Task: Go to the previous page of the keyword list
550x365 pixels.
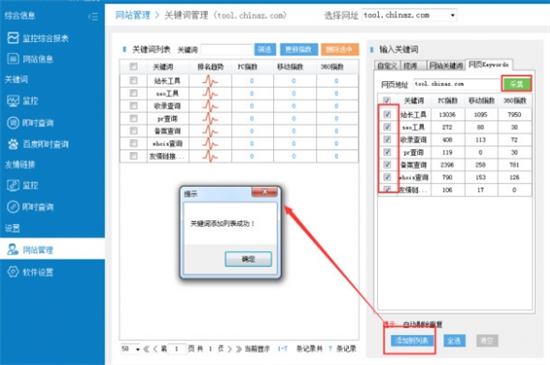Action: (155, 349)
